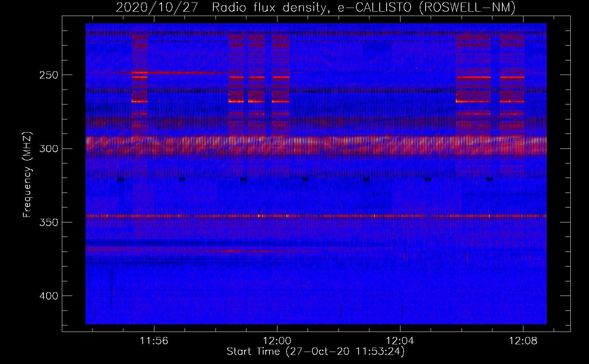Click the 11:56 time tick label

[x=154, y=341]
